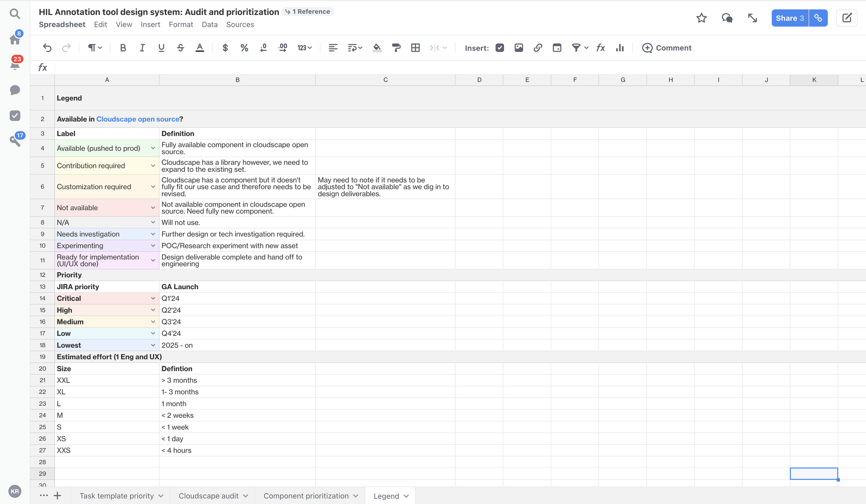Open the 1 Reference badge
Image resolution: width=866 pixels, height=504 pixels.
pos(307,11)
